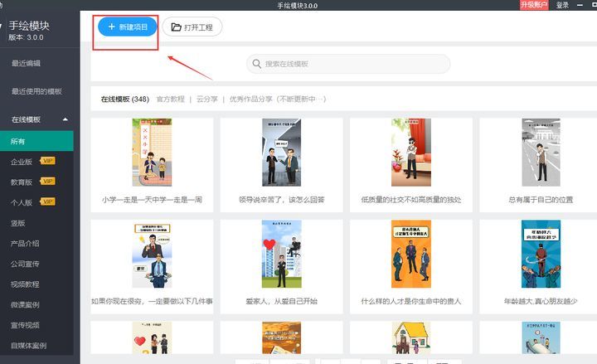Viewport: 597px width, 364px height.
Task: Select 自媒体案例 category
Action: 28,346
